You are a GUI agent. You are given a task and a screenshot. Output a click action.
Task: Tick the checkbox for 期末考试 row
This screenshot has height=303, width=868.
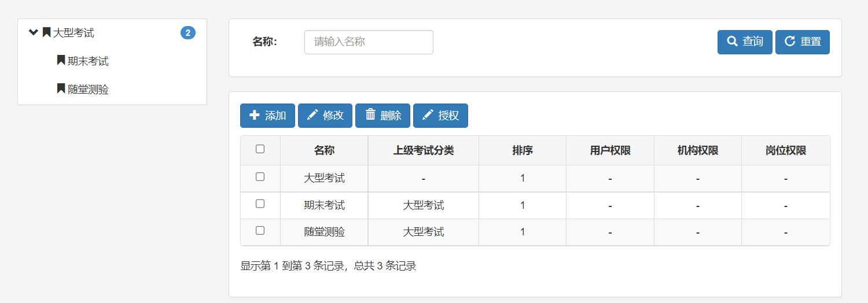pos(260,204)
